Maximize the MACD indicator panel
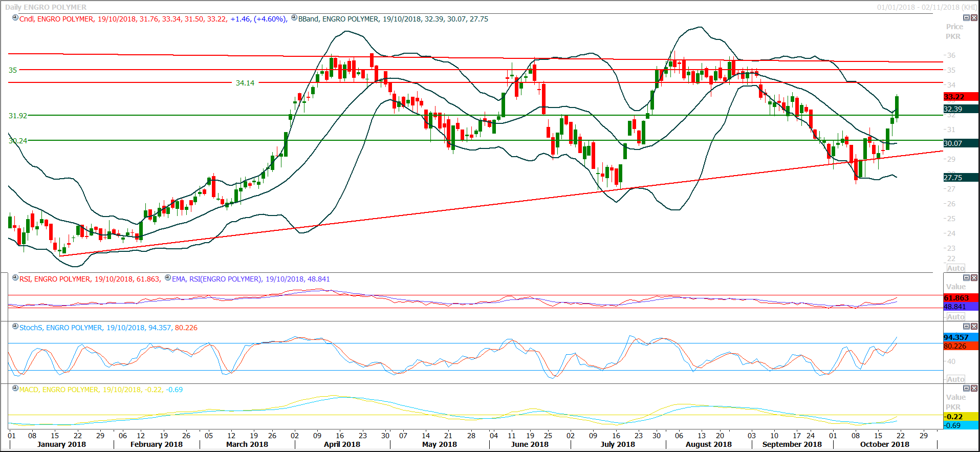The width and height of the screenshot is (980, 452). [x=966, y=388]
